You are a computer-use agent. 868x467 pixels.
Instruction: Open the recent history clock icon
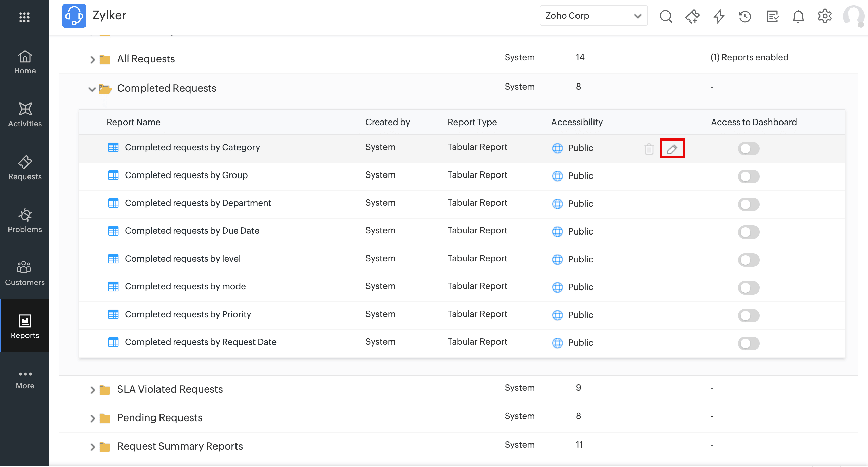tap(745, 16)
